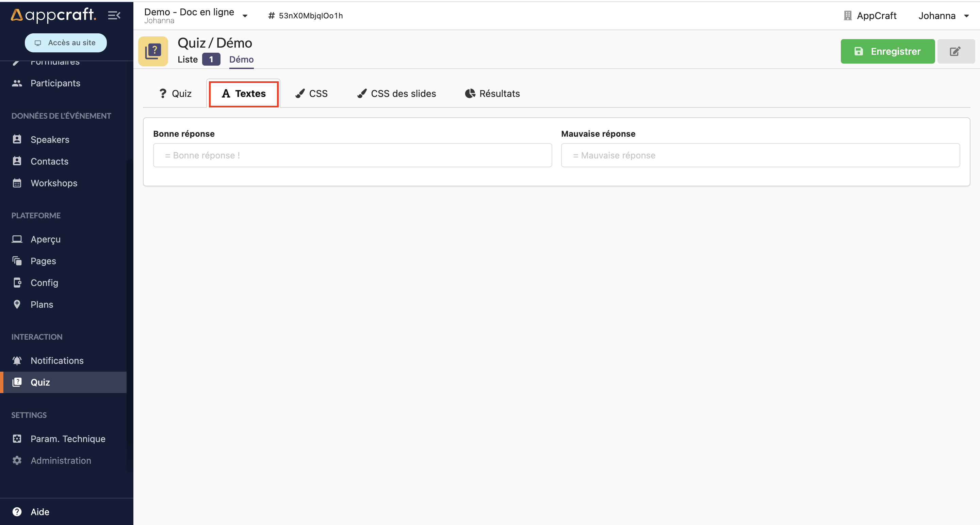The image size is (980, 525).
Task: Click the CSS des slides pencil icon
Action: (x=361, y=93)
